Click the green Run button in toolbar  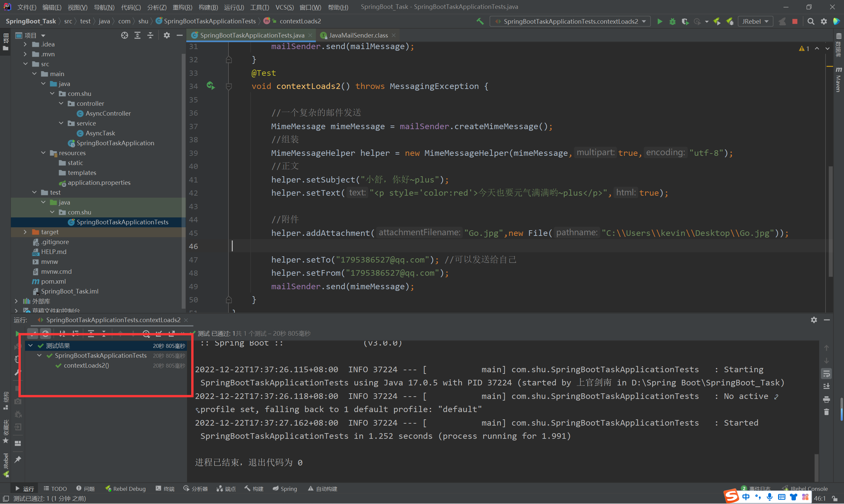coord(659,21)
